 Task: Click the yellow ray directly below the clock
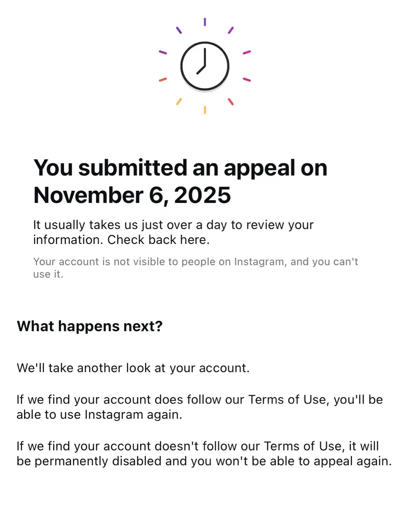tap(205, 110)
